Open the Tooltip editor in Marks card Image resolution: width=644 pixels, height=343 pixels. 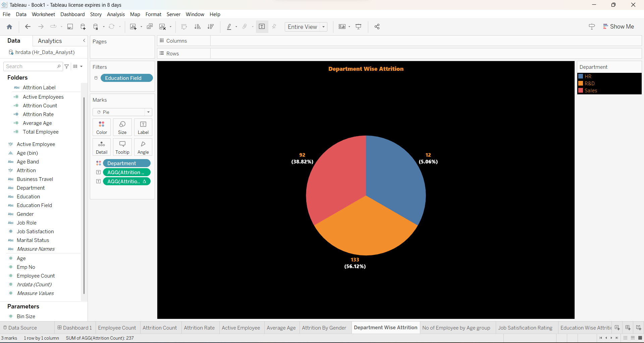pyautogui.click(x=122, y=147)
